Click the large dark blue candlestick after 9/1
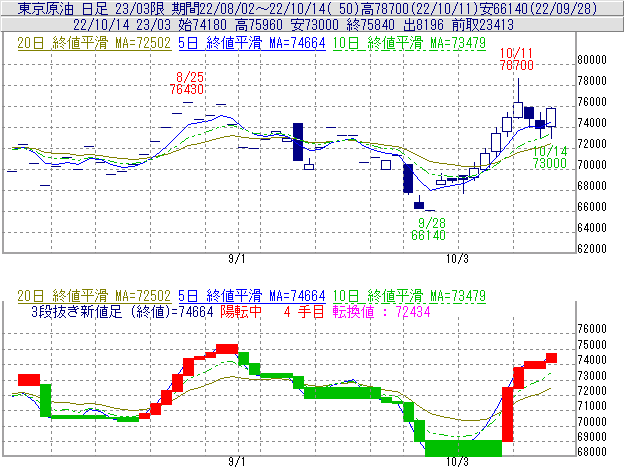 click(x=298, y=142)
